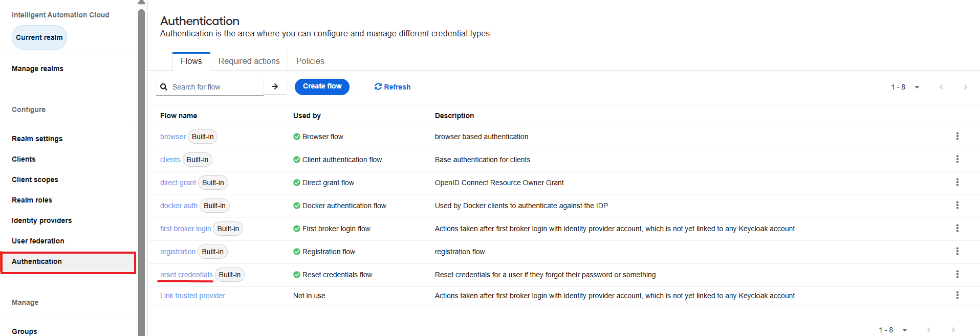Click the Not in use cell
This screenshot has height=336, width=980.
tap(309, 296)
